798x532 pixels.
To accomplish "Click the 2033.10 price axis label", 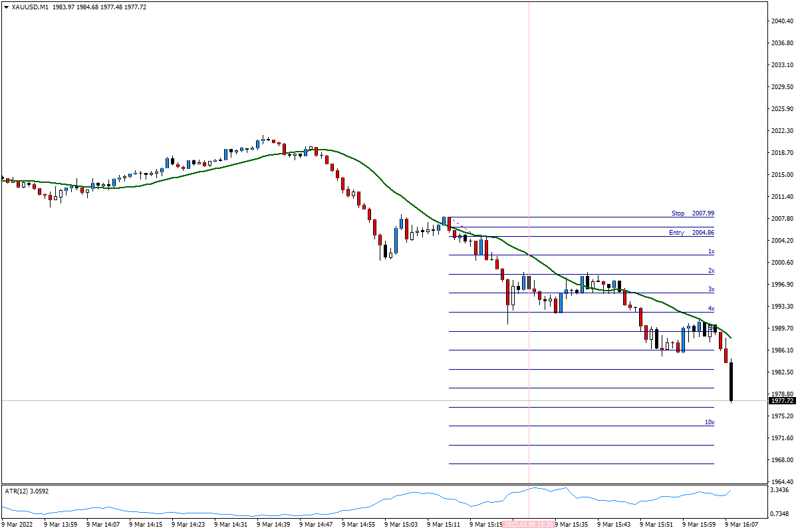I will (x=783, y=65).
